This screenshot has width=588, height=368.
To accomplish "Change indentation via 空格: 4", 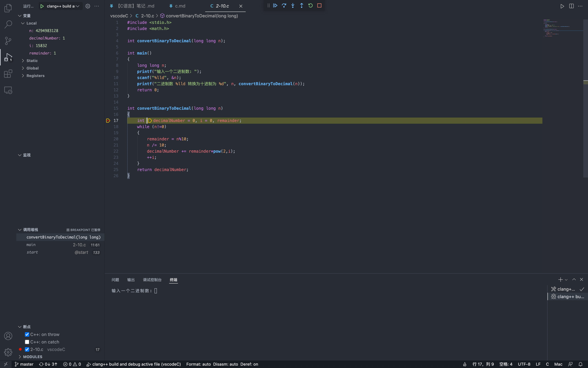I will 506,364.
